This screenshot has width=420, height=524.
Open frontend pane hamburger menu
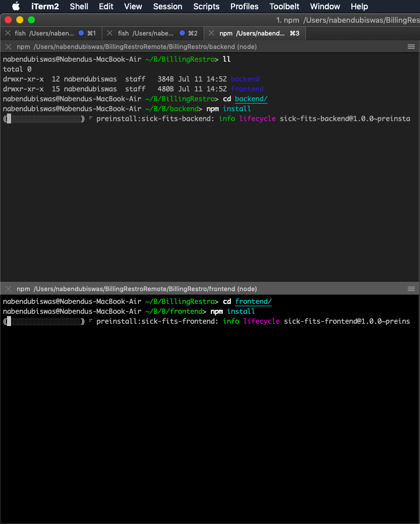pyautogui.click(x=411, y=289)
